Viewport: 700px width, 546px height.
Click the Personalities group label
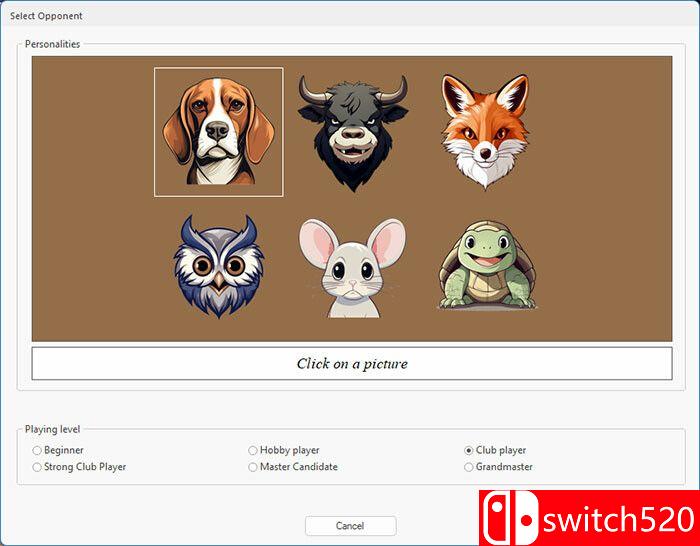53,44
